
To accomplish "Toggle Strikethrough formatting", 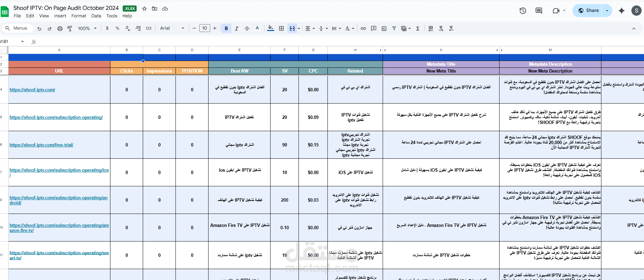I will 247,28.
